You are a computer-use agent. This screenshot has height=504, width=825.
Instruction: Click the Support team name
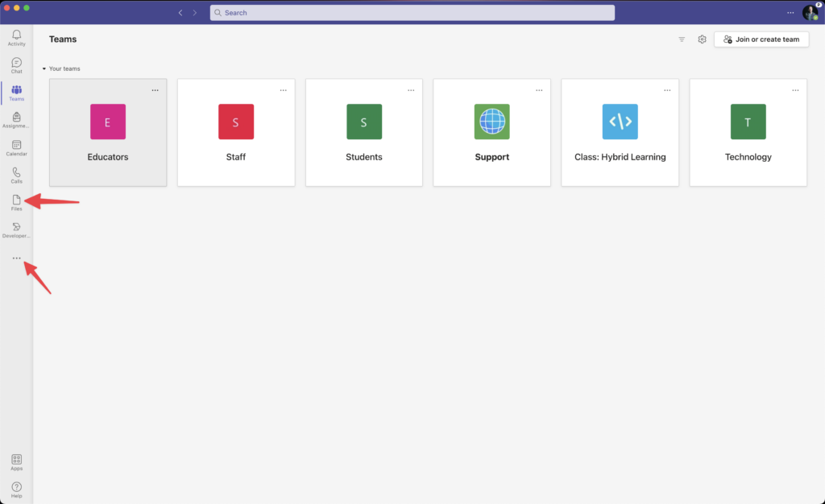(492, 157)
